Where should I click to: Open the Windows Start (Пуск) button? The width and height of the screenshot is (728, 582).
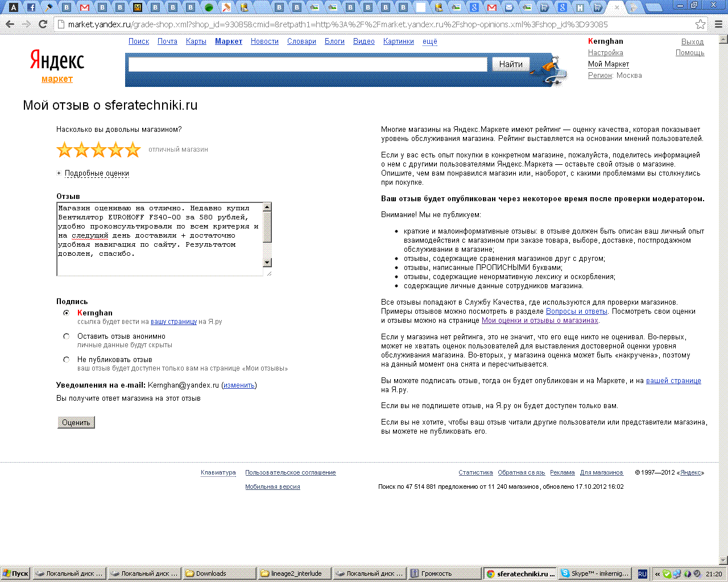(x=15, y=573)
